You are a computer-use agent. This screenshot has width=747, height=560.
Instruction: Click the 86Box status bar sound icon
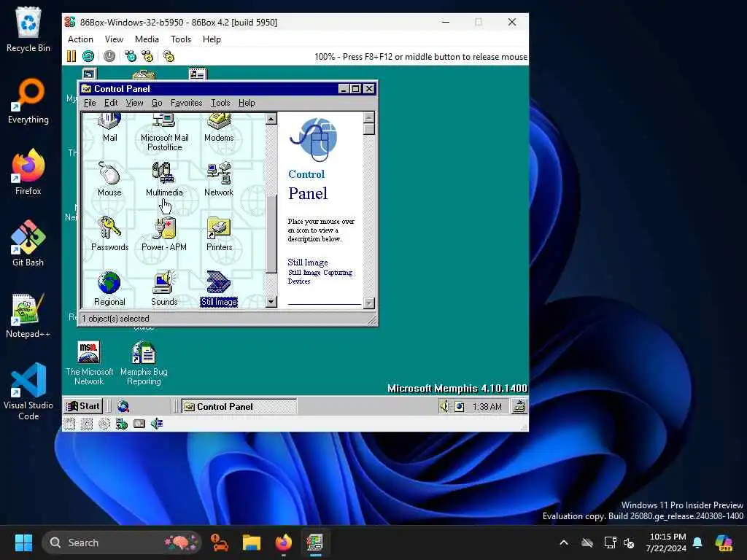tap(157, 424)
